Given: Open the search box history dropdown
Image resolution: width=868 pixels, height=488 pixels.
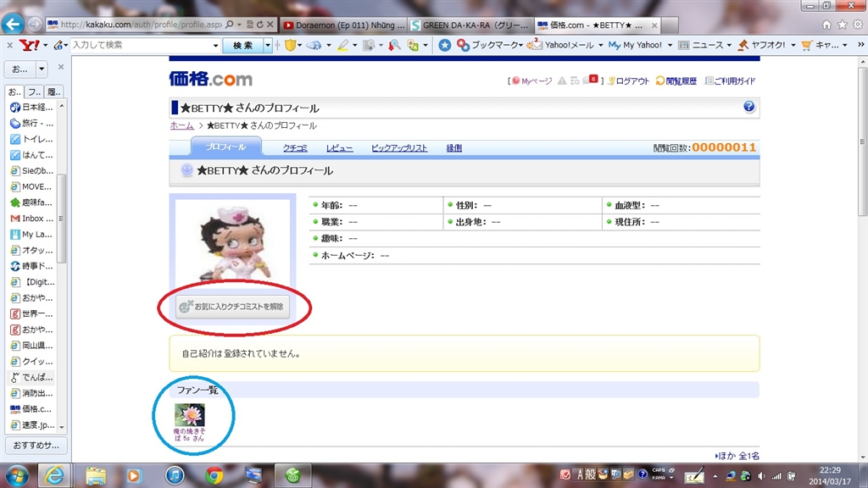Looking at the screenshot, I should (x=215, y=46).
